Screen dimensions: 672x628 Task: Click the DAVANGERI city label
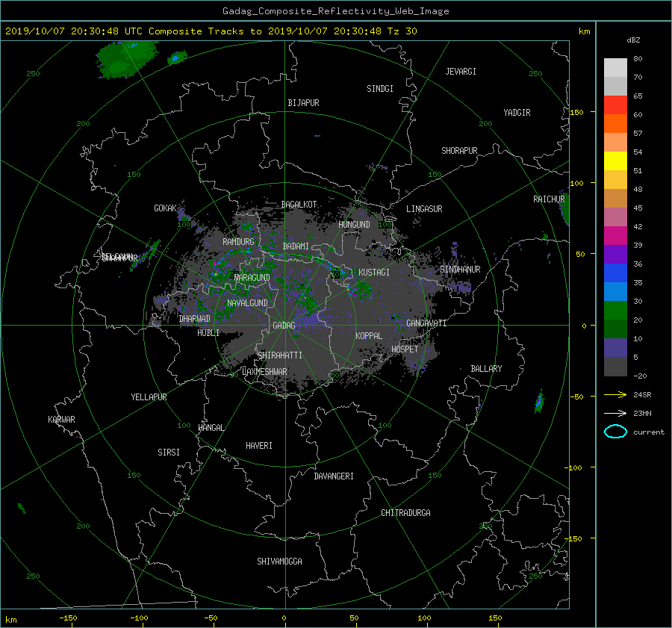coord(334,476)
